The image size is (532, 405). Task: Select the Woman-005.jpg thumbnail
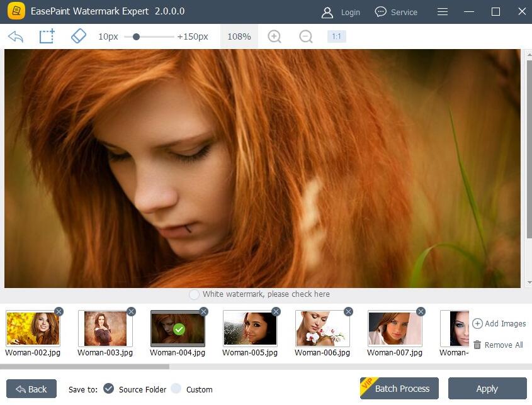coord(250,328)
